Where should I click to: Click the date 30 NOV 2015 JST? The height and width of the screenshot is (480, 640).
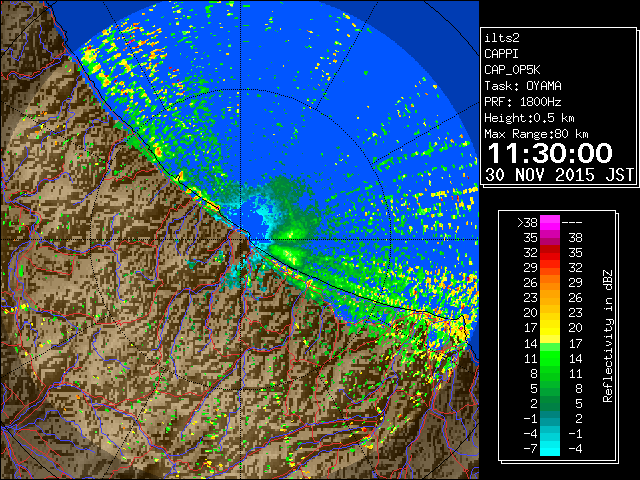point(559,175)
